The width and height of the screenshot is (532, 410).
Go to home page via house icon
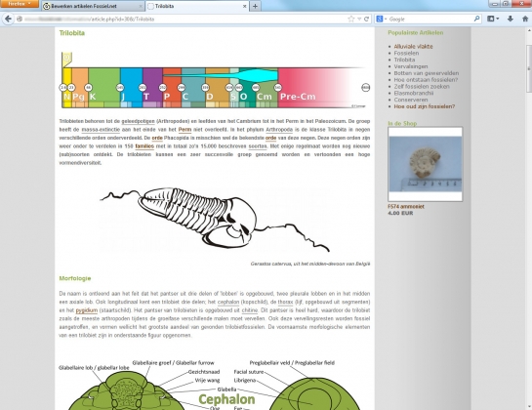click(x=525, y=19)
